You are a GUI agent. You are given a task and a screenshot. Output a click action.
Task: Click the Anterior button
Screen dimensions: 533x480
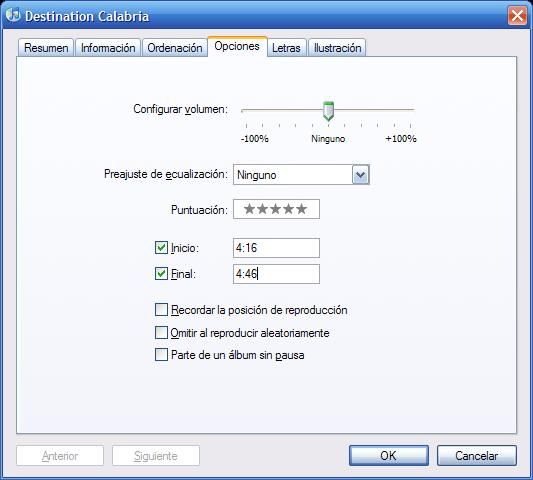[60, 456]
